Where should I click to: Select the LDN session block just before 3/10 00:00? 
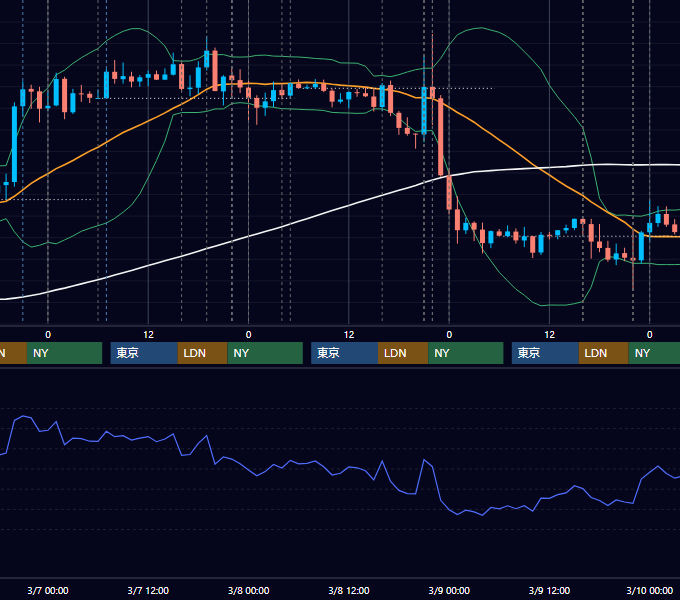coord(604,353)
